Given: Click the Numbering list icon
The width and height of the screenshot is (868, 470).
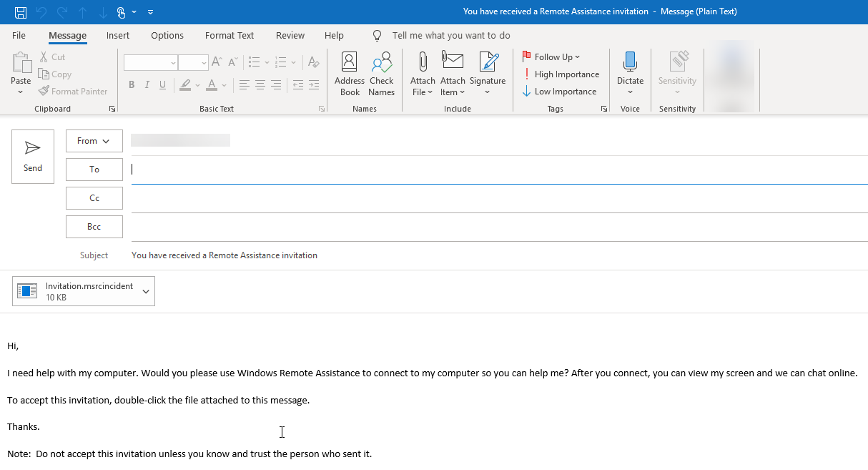Looking at the screenshot, I should 280,63.
